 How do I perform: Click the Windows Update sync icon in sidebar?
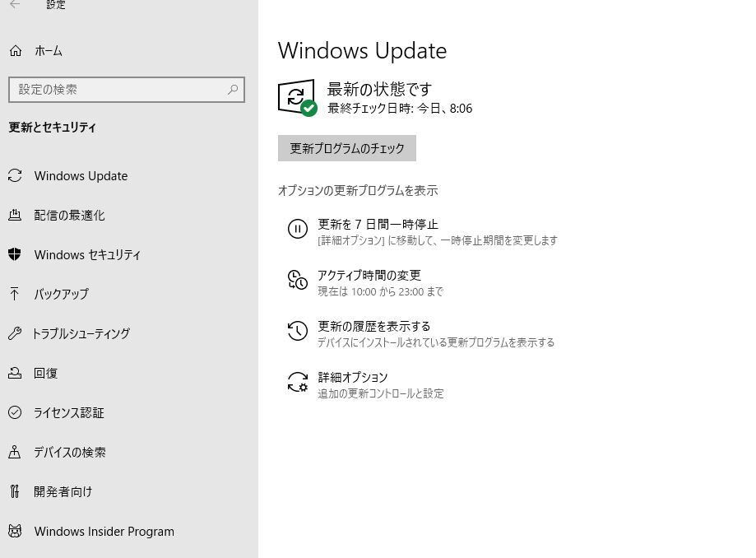[15, 175]
